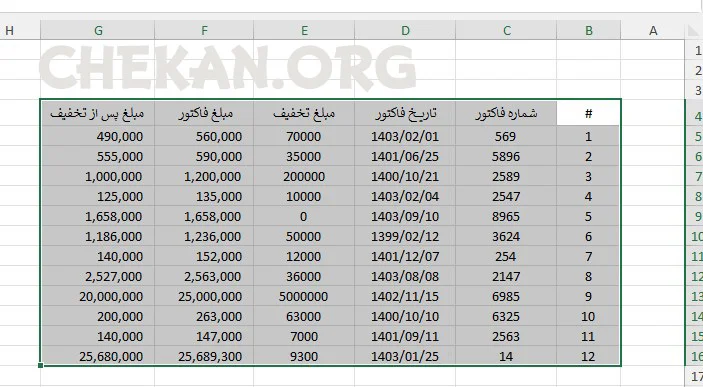Viewport: 703px width, 387px height.
Task: Select invoice number cell 5896
Action: (506, 156)
